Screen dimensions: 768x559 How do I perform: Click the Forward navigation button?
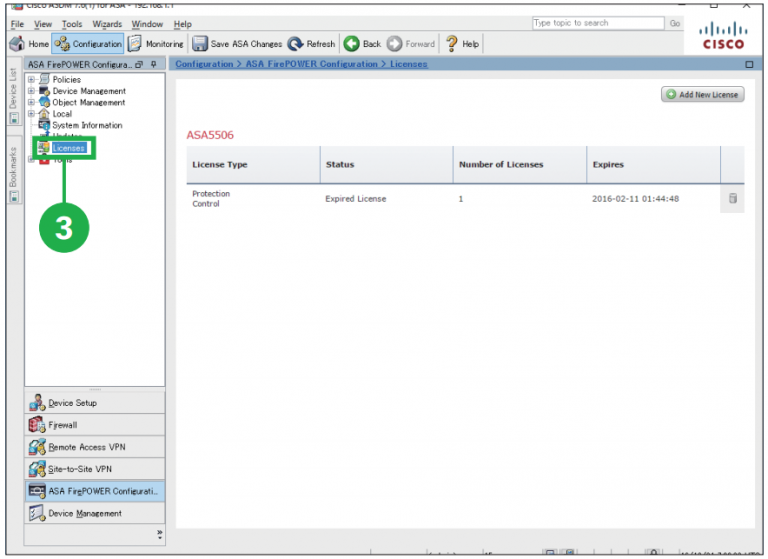coord(410,44)
